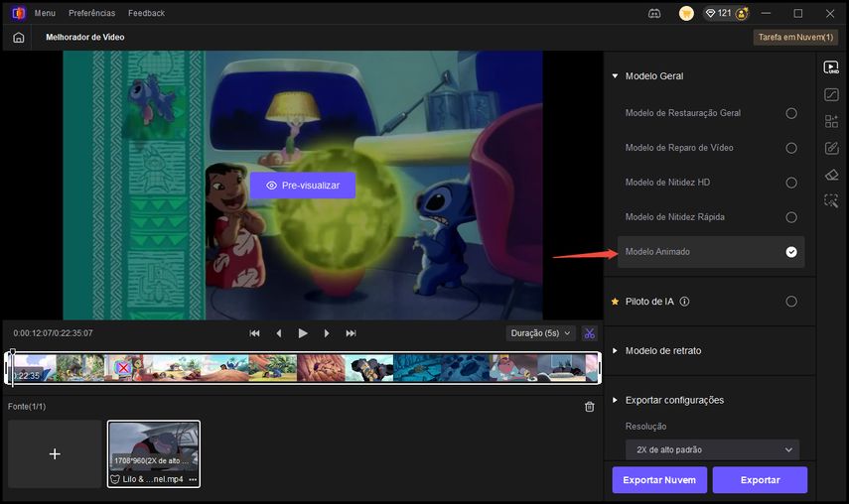Step forward one frame

coord(327,333)
